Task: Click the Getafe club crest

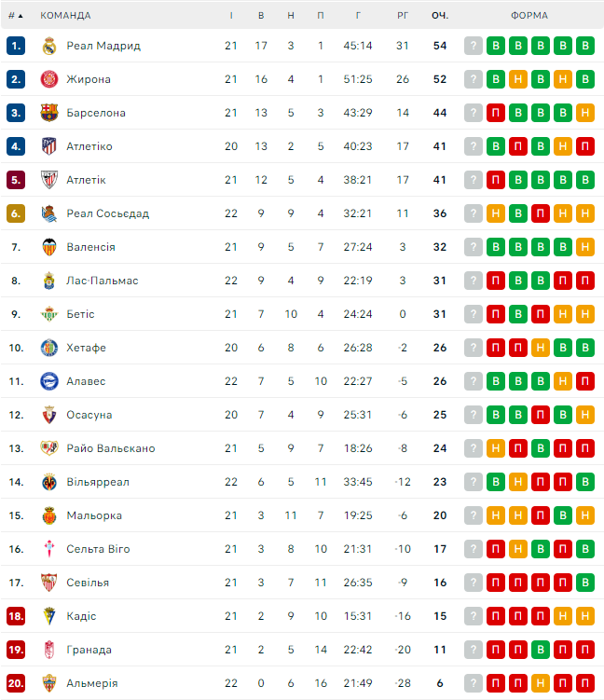Action: point(49,348)
